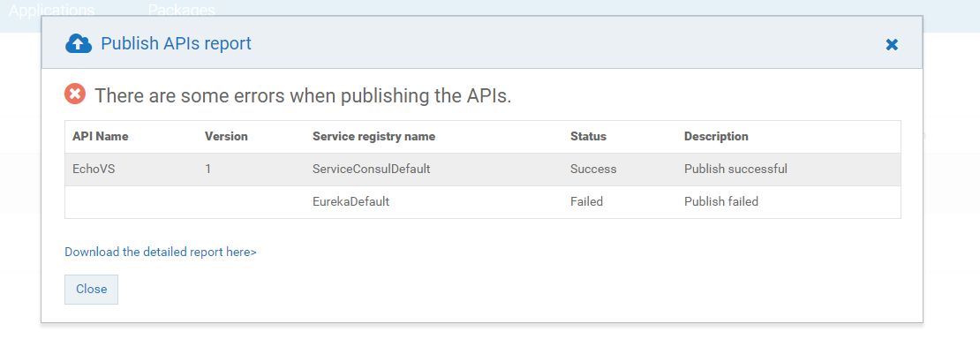Click the Publish successful description
The height and width of the screenshot is (362, 980).
coord(735,169)
